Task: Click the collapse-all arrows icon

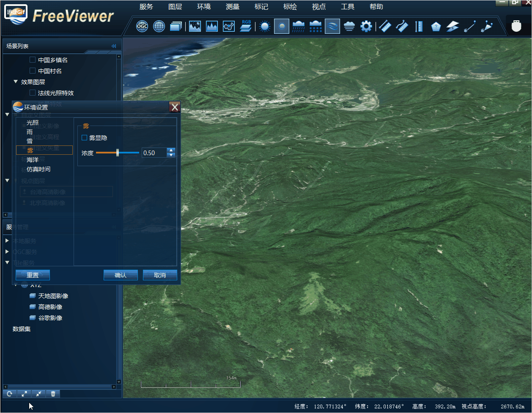Action: [38, 394]
